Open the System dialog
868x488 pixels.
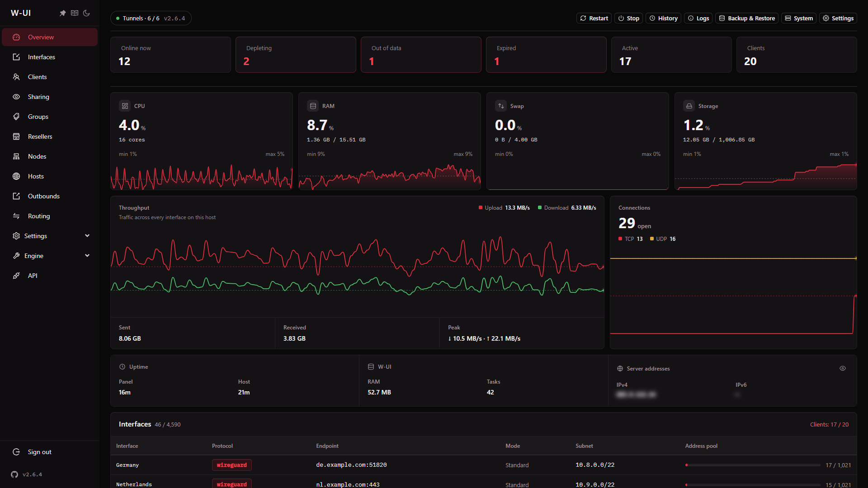(x=798, y=18)
